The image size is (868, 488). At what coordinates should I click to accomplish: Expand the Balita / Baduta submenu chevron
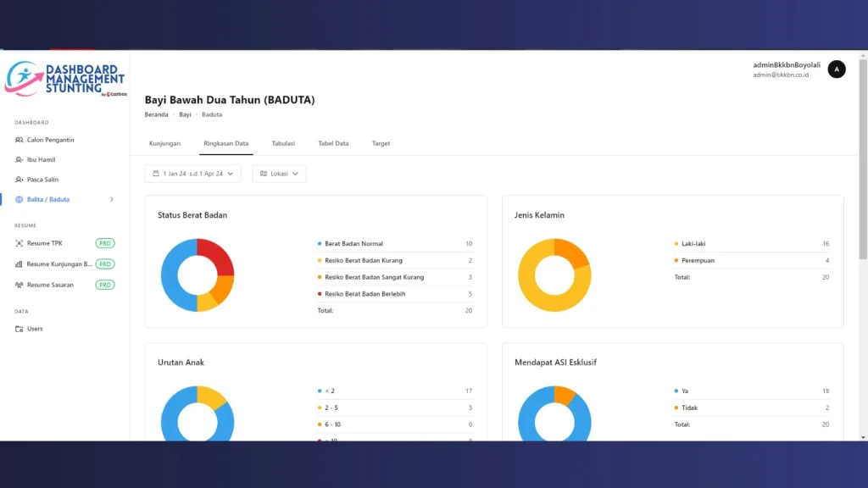point(112,200)
